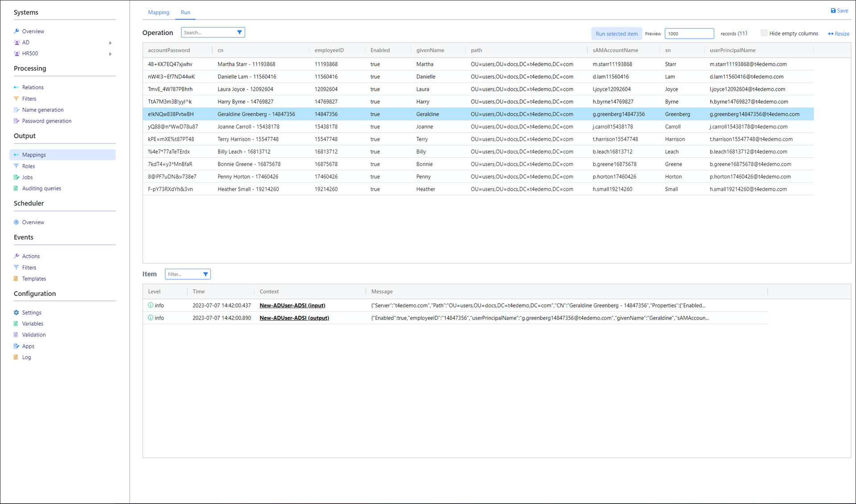
Task: Expand the AD system submenu arrow
Action: [110, 43]
